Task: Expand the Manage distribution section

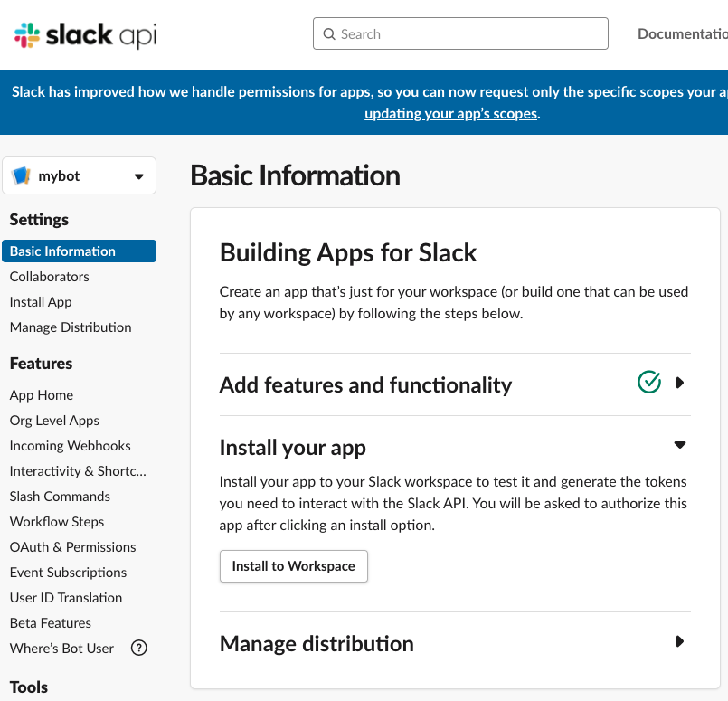Action: click(680, 642)
